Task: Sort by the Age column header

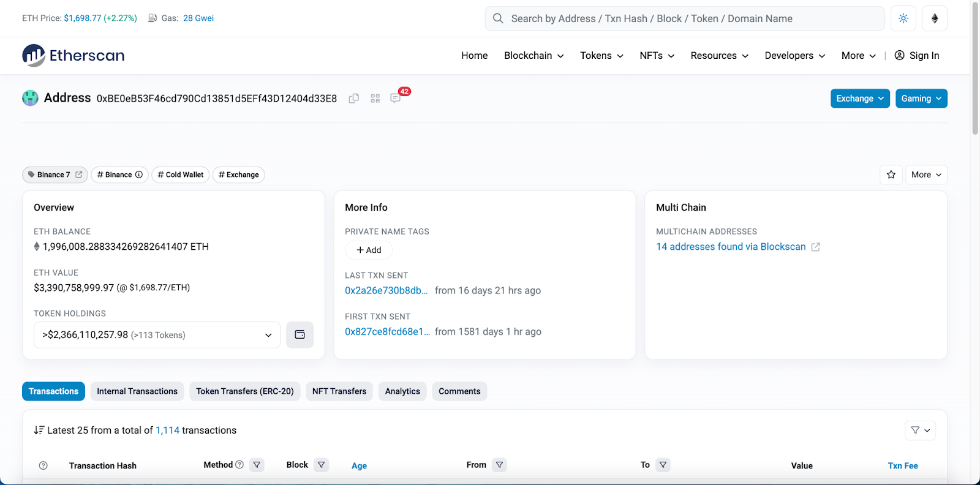Action: [359, 466]
